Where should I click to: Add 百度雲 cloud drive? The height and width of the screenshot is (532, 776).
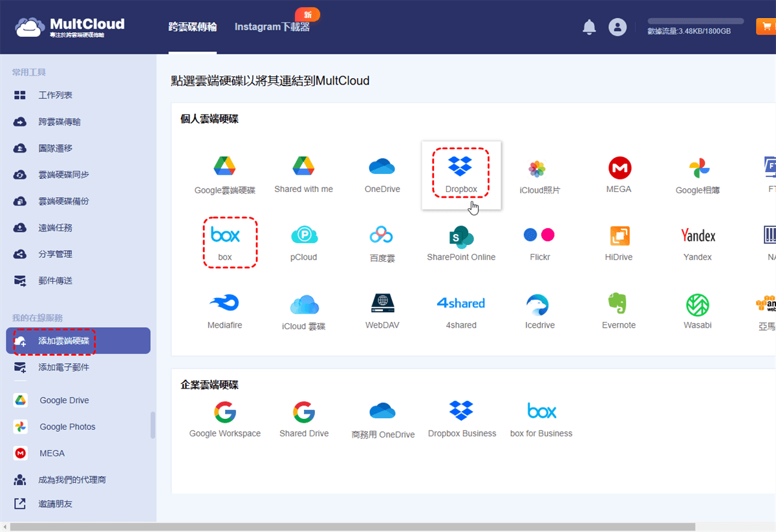[x=382, y=243]
